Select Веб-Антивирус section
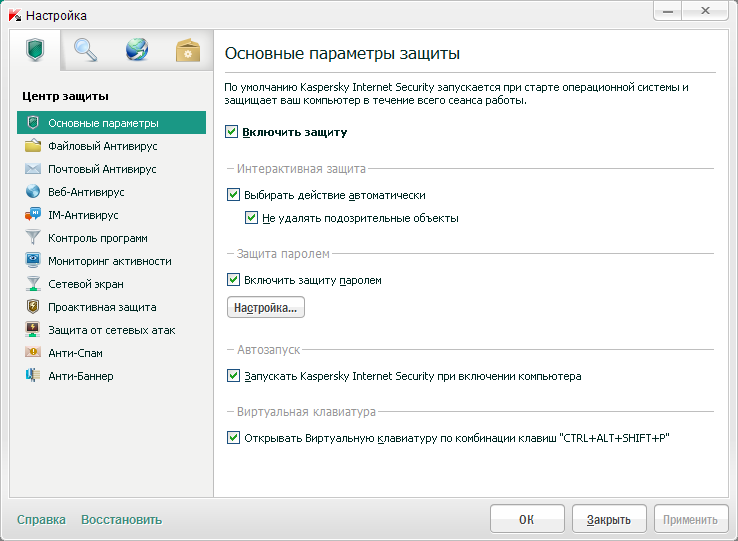The width and height of the screenshot is (738, 541). pyautogui.click(x=111, y=192)
